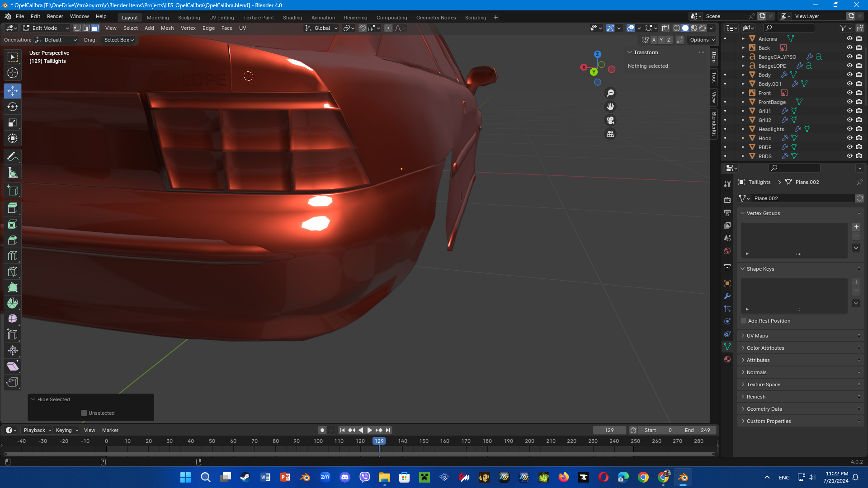Check Add Rest Position option
The image size is (868, 488).
pos(744,321)
